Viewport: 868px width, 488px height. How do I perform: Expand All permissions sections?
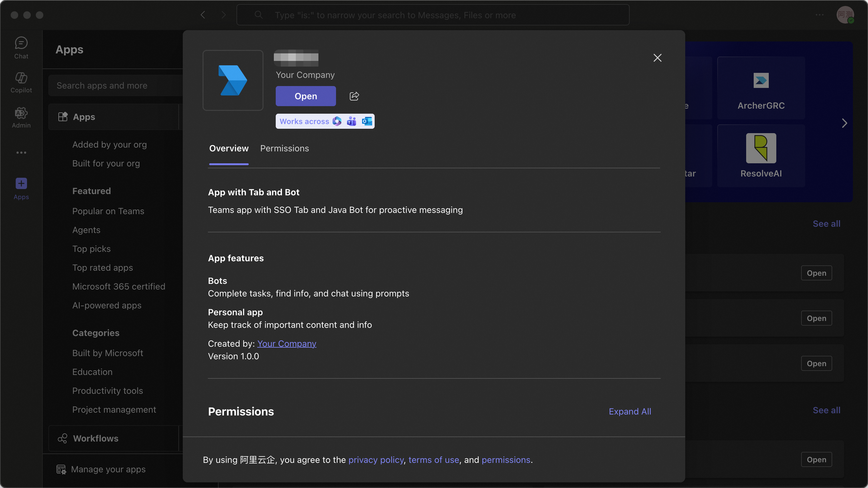coord(630,411)
